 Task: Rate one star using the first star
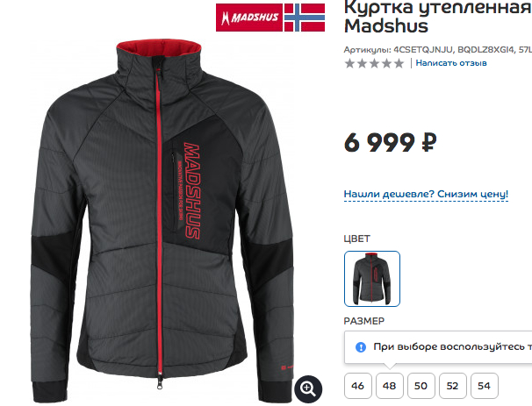pyautogui.click(x=349, y=63)
